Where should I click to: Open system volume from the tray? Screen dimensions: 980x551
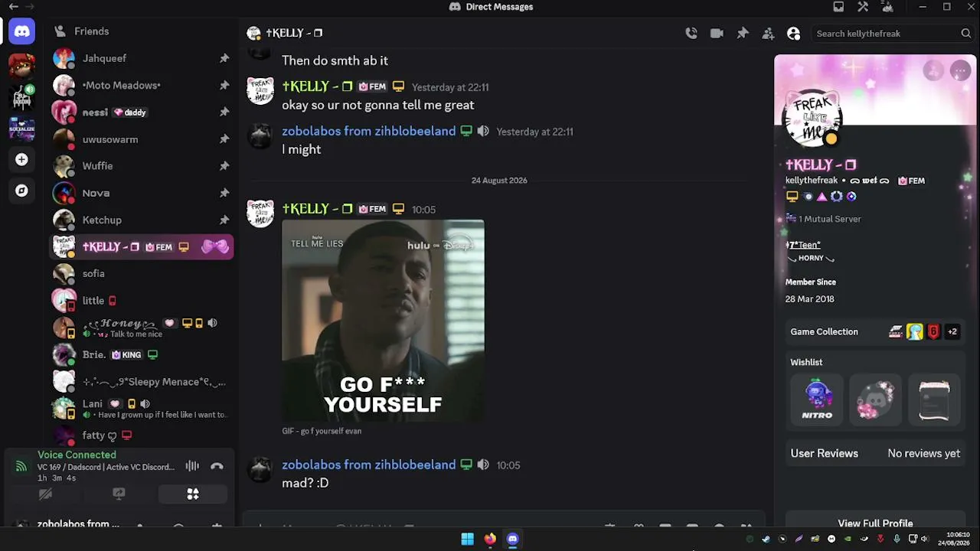[923, 539]
